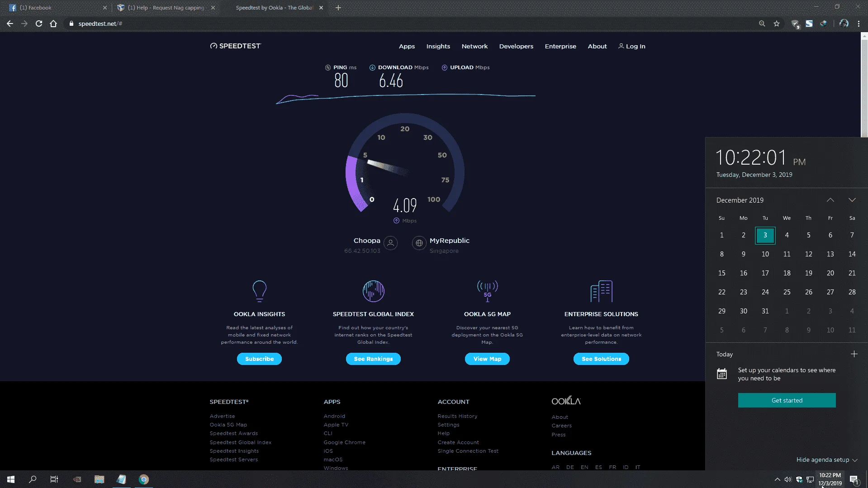The image size is (868, 488).
Task: Open the Google Chrome apps footer link
Action: (x=344, y=442)
